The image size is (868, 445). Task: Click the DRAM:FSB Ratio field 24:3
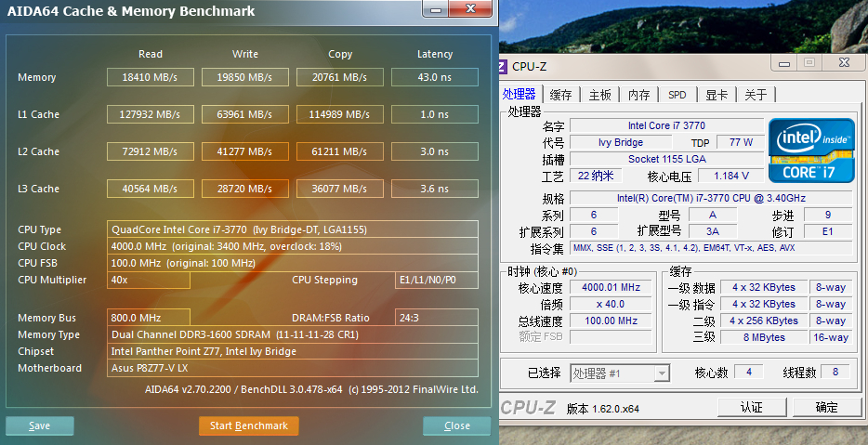tap(437, 318)
